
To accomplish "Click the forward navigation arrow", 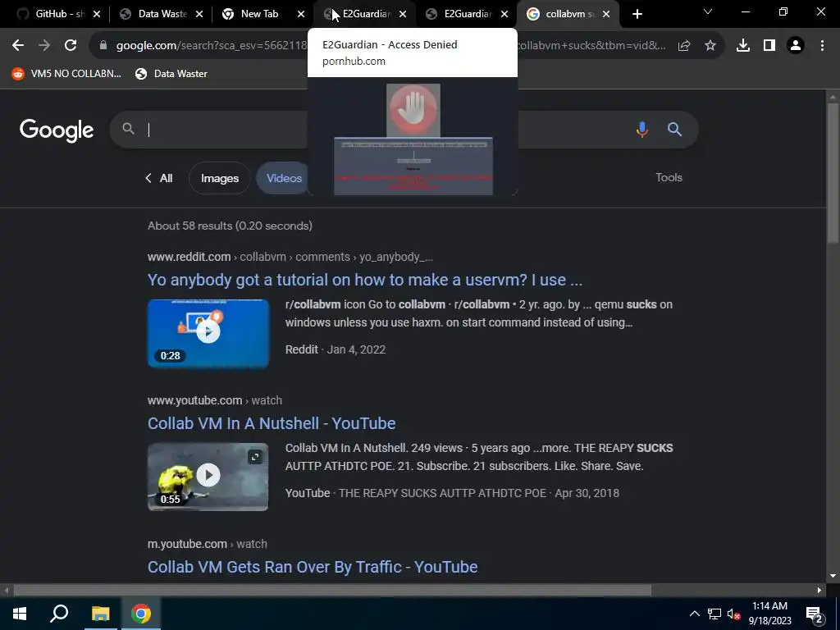I will coord(44,46).
